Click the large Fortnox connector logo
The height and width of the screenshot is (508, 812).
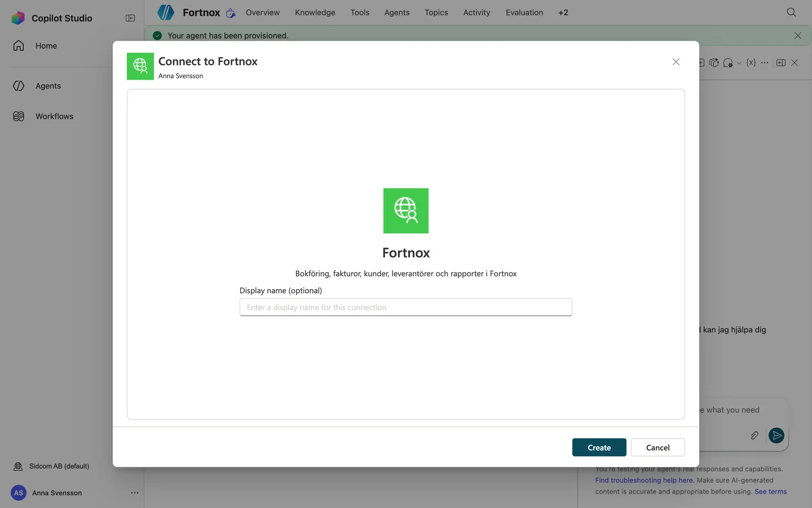(406, 211)
